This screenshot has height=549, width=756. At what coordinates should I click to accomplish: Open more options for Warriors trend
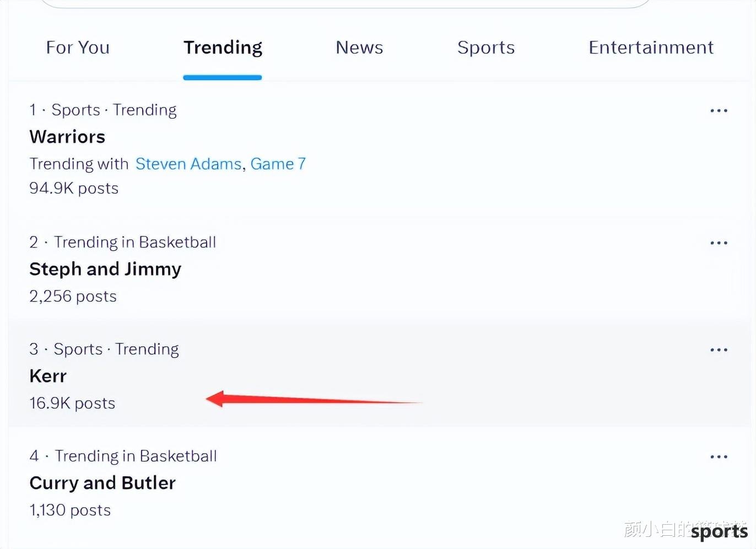pos(719,111)
